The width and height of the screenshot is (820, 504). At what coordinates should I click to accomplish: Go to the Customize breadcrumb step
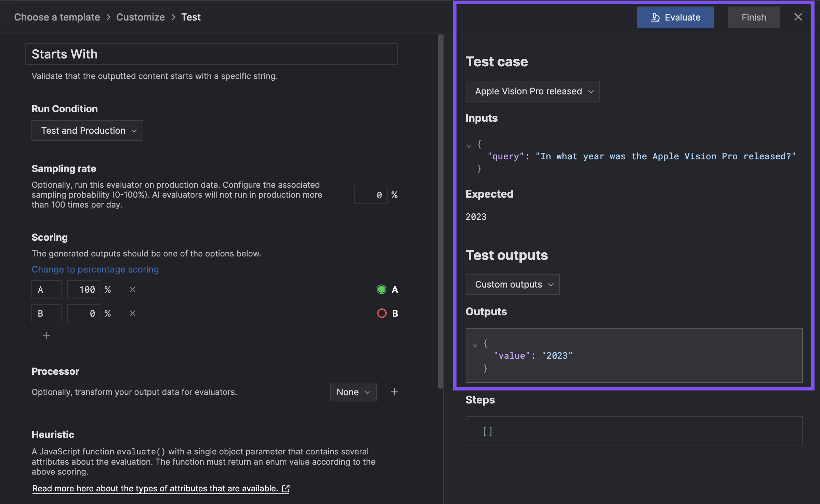click(140, 17)
